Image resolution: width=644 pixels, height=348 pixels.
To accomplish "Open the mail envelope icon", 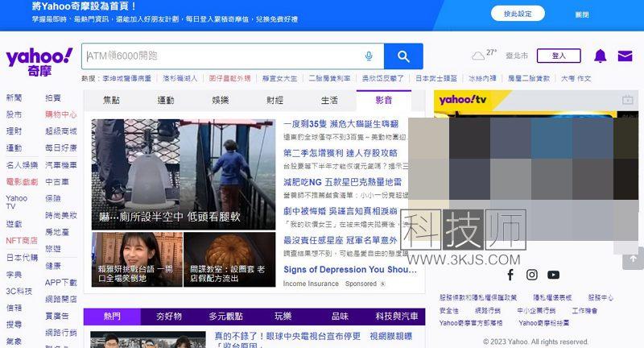I will tap(625, 56).
